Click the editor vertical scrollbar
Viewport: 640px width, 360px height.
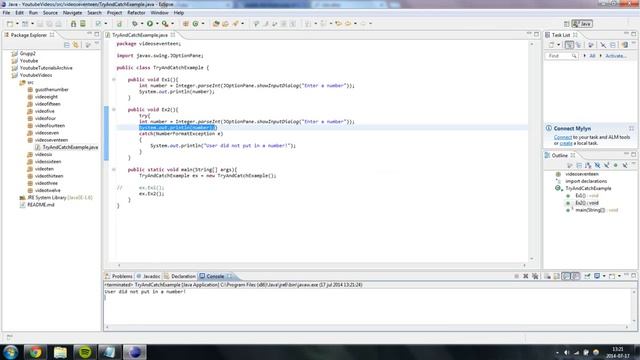click(531, 151)
